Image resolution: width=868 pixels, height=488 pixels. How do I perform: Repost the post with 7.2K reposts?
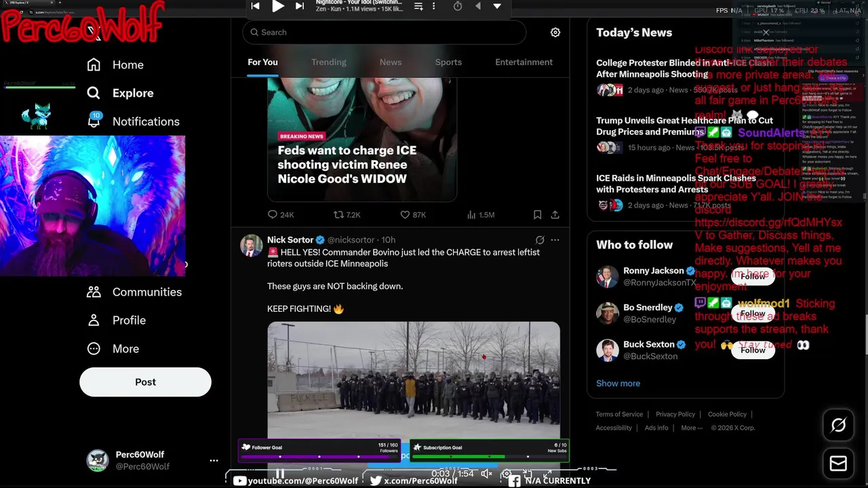click(347, 215)
